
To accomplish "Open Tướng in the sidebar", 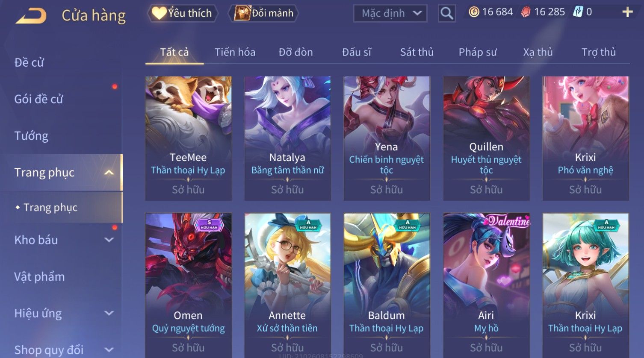I will click(31, 136).
